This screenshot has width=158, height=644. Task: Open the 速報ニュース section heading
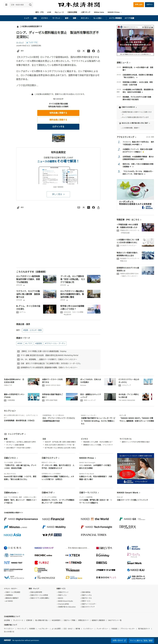[123, 63]
